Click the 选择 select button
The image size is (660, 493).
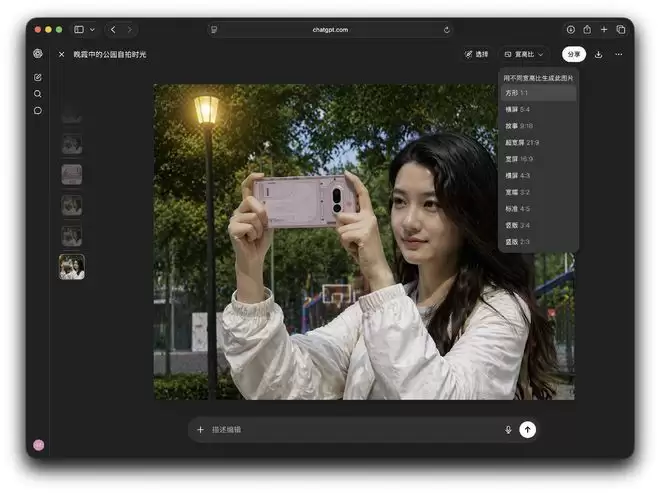(x=476, y=54)
